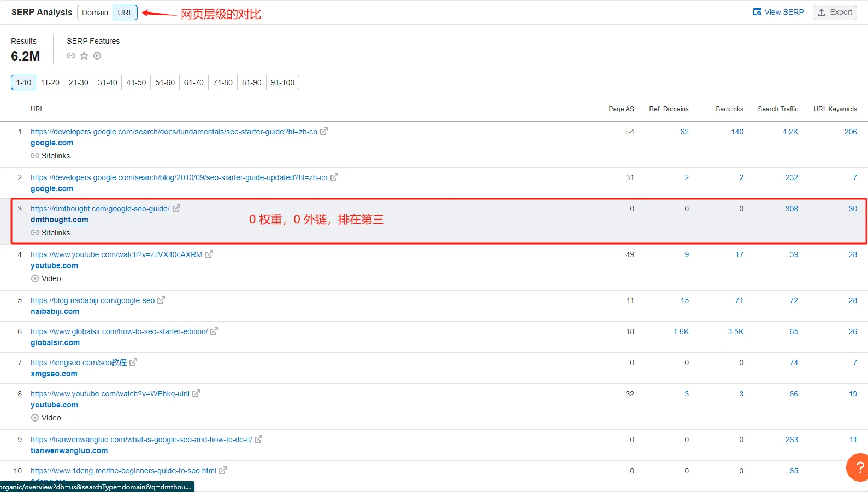Click the Sitelinks icon in the dmthought.com row
The image size is (868, 492).
click(35, 233)
